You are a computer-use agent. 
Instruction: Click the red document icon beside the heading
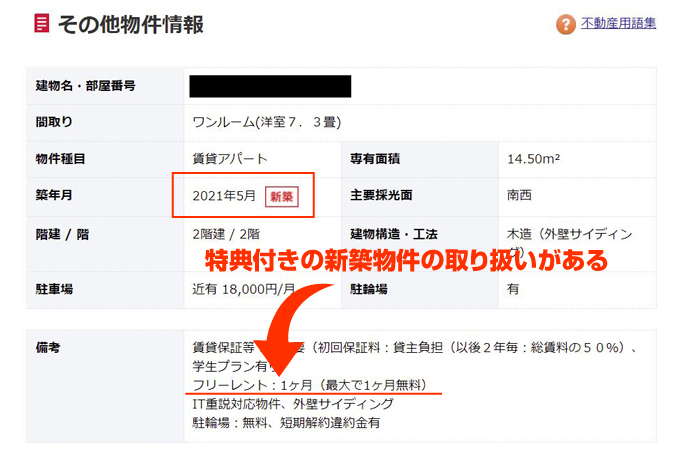(40, 24)
